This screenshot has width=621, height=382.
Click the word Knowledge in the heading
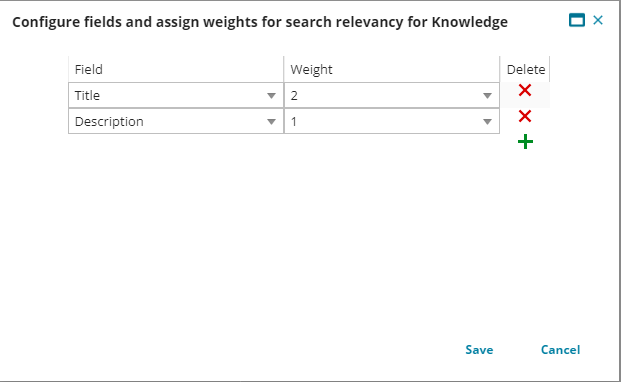click(470, 22)
